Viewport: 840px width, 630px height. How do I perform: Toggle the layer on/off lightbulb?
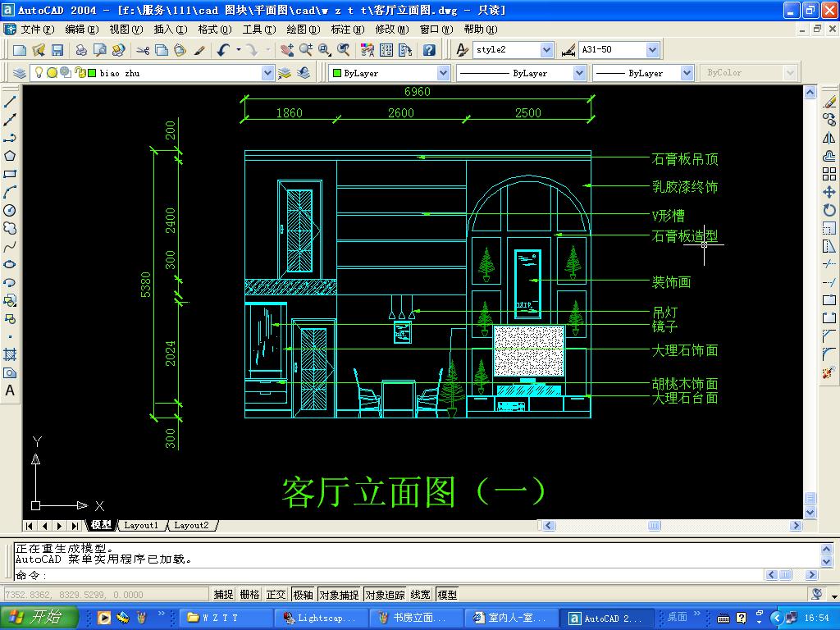pyautogui.click(x=39, y=72)
